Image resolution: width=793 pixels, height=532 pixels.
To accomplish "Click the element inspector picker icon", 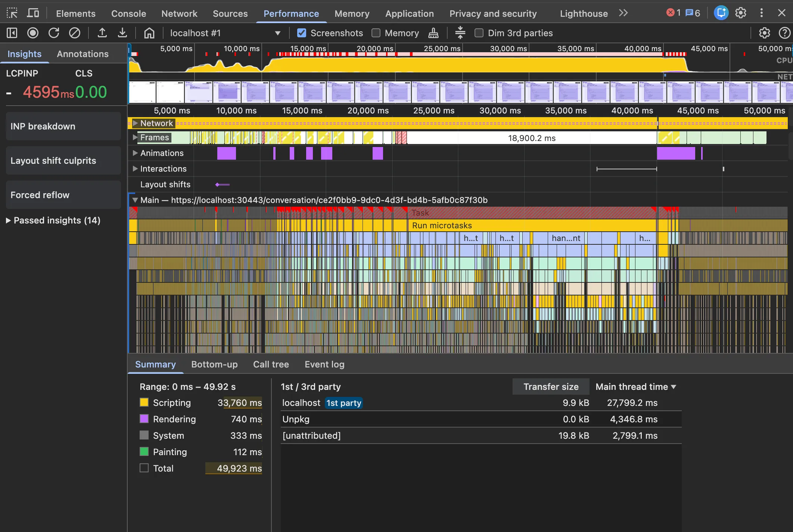I will (12, 13).
